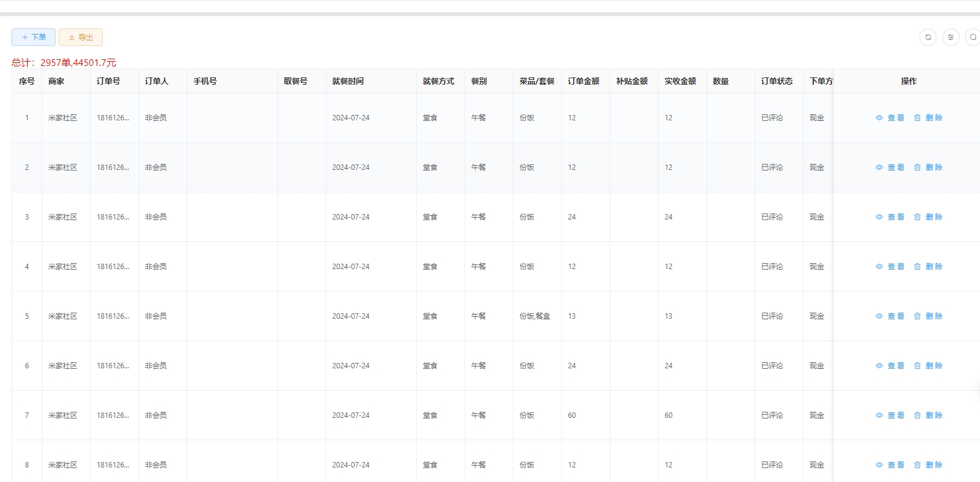Click the magnifier search icon
The image size is (980, 482).
pos(973,37)
